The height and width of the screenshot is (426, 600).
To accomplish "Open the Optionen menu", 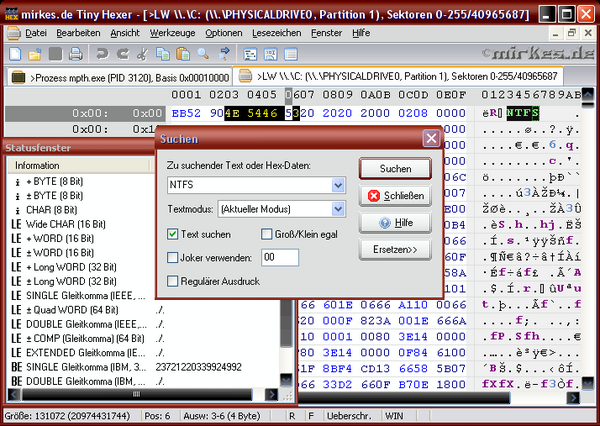I will click(x=223, y=33).
